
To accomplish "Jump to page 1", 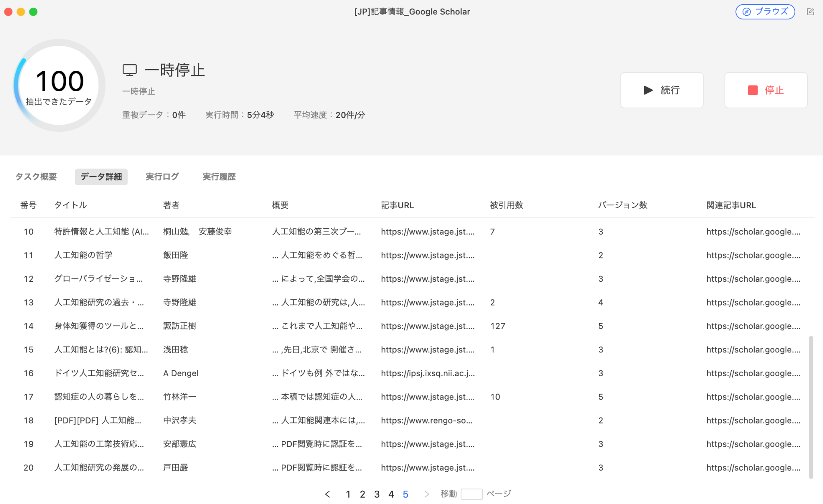I will click(348, 494).
